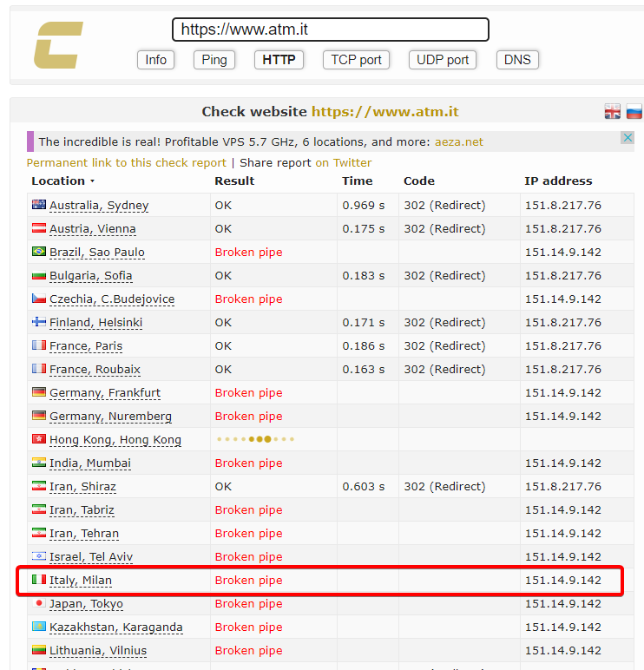Sort table by the Location column header

point(59,181)
